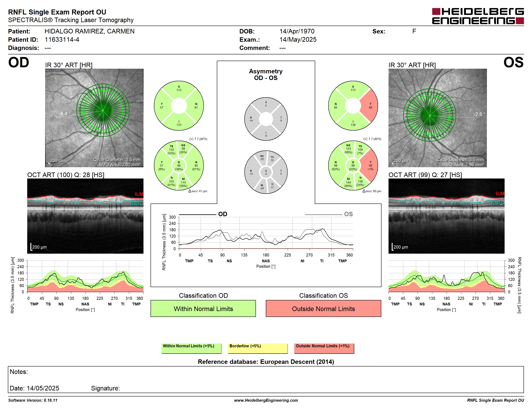Image resolution: width=532 pixels, height=411 pixels.
Task: Click OD sector chart TS value 132
Action: click(171, 150)
